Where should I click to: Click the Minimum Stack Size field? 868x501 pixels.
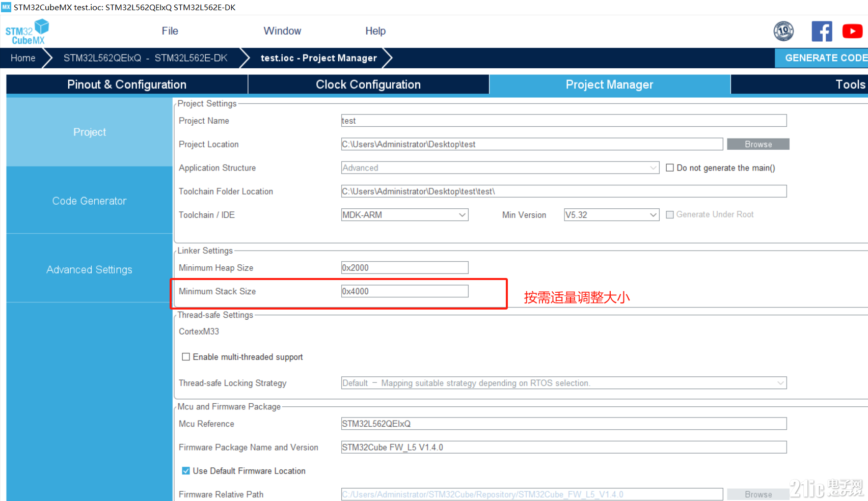[404, 291]
